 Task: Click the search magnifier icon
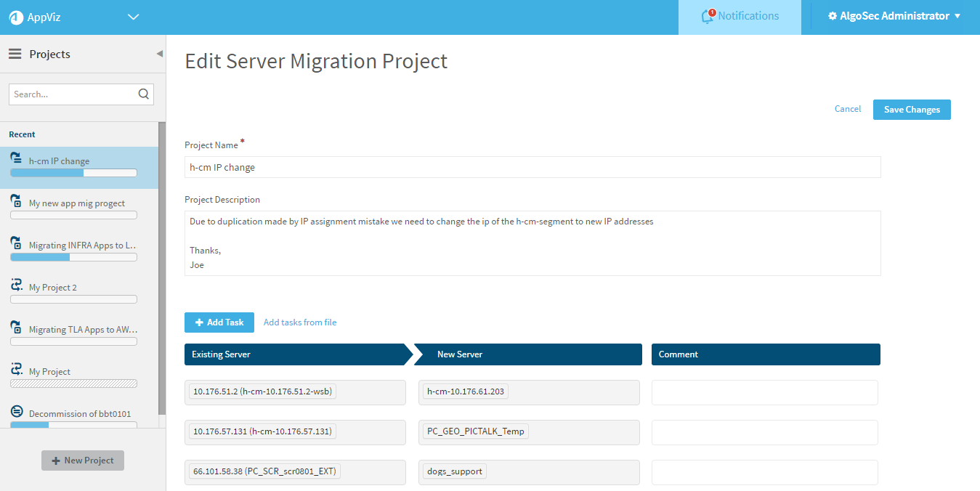click(x=143, y=94)
